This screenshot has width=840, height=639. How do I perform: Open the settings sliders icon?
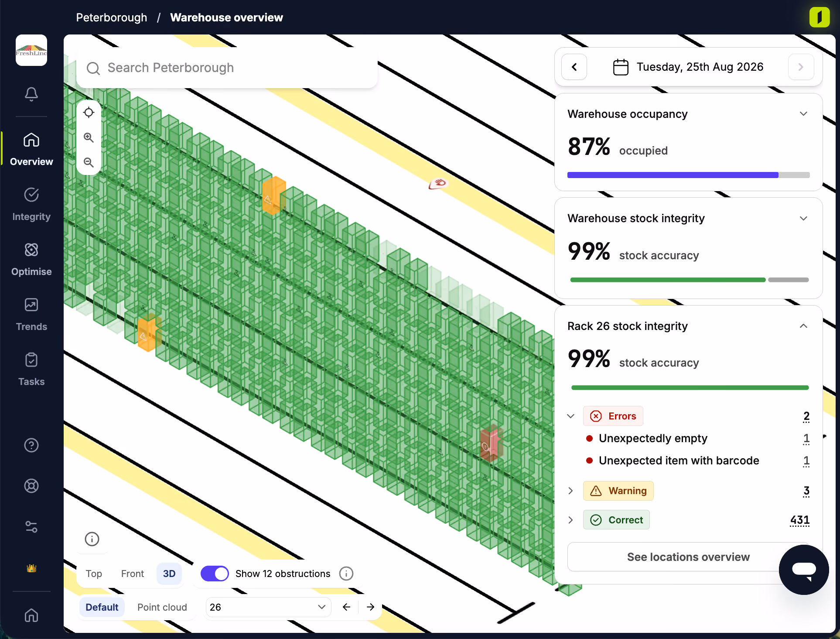pyautogui.click(x=31, y=527)
